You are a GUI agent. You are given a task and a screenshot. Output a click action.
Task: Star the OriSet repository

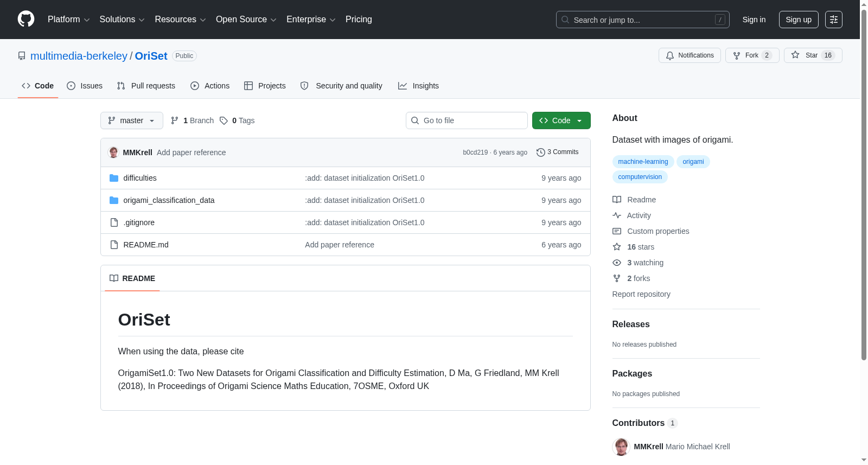tap(813, 55)
